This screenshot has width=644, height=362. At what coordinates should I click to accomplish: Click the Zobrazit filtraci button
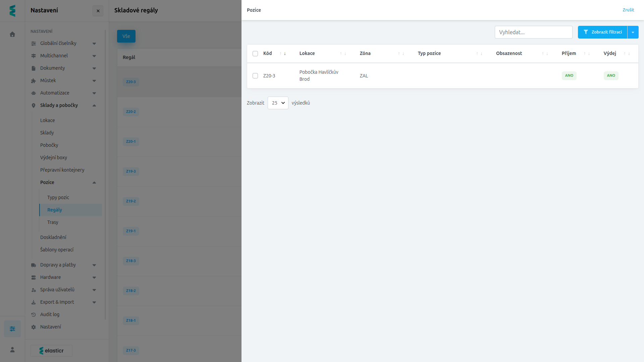(602, 32)
